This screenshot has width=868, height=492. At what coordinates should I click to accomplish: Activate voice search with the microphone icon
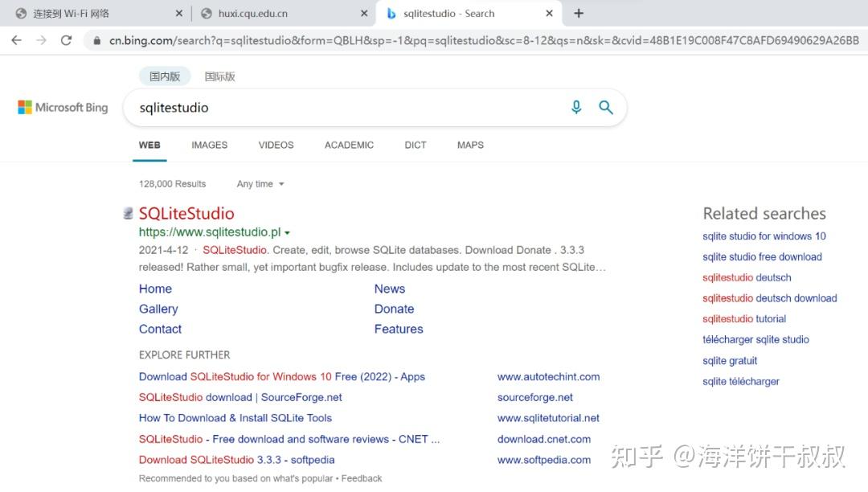tap(576, 107)
